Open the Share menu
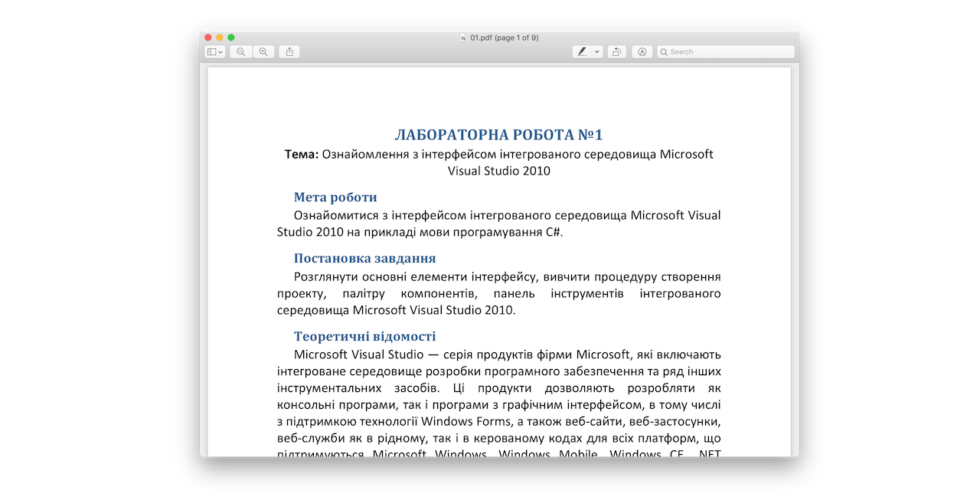Screen dimensions: 980x490 289,52
